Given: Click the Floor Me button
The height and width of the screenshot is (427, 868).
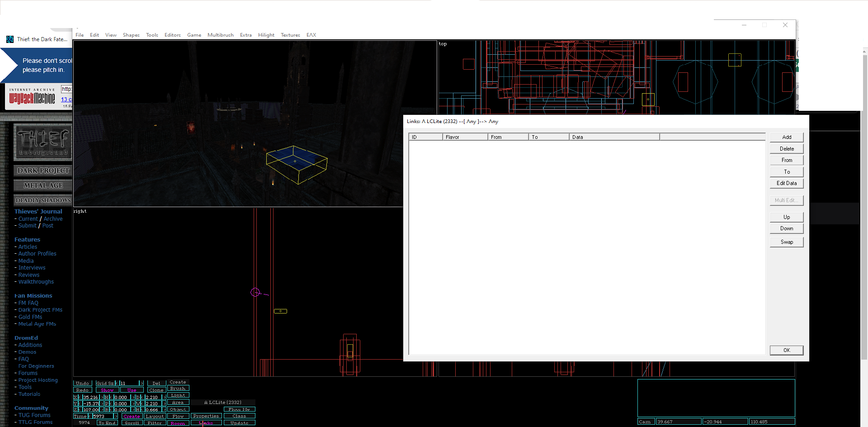Looking at the screenshot, I should (239, 409).
